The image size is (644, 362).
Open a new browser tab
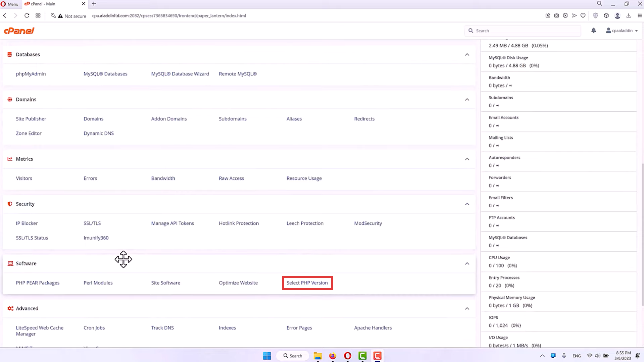tap(94, 4)
